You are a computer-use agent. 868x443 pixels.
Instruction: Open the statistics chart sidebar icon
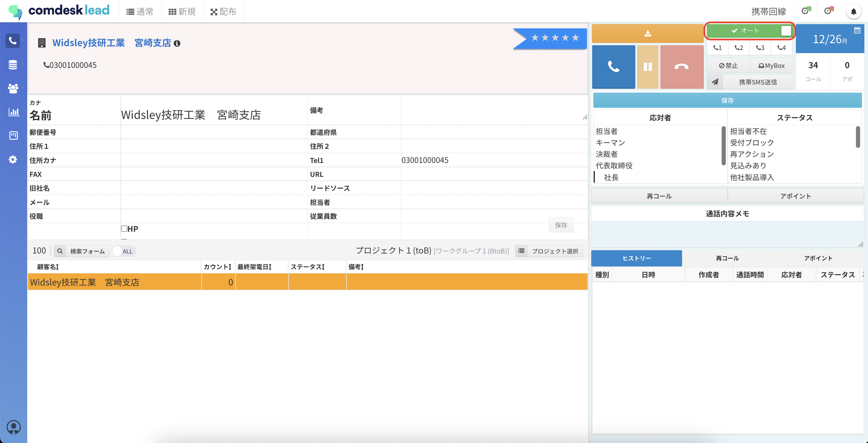point(14,112)
